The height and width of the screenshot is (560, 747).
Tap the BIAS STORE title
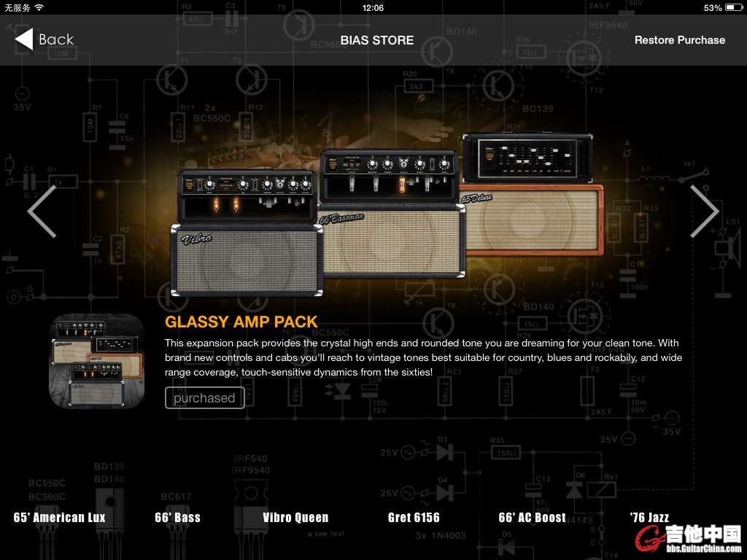(x=376, y=40)
